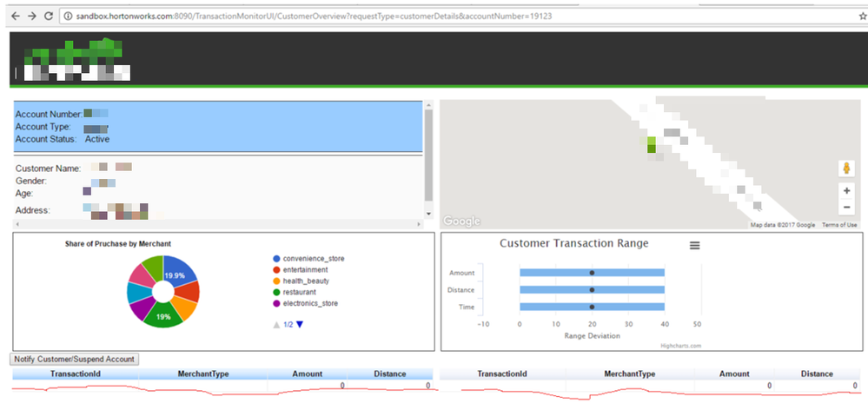The image size is (868, 410).
Task: Go to next legend page arrow
Action: [300, 325]
